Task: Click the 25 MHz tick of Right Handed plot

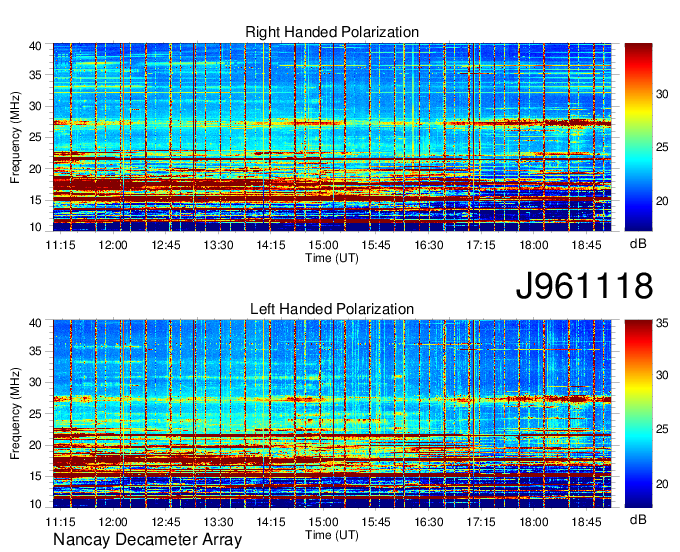Action: [x=35, y=137]
